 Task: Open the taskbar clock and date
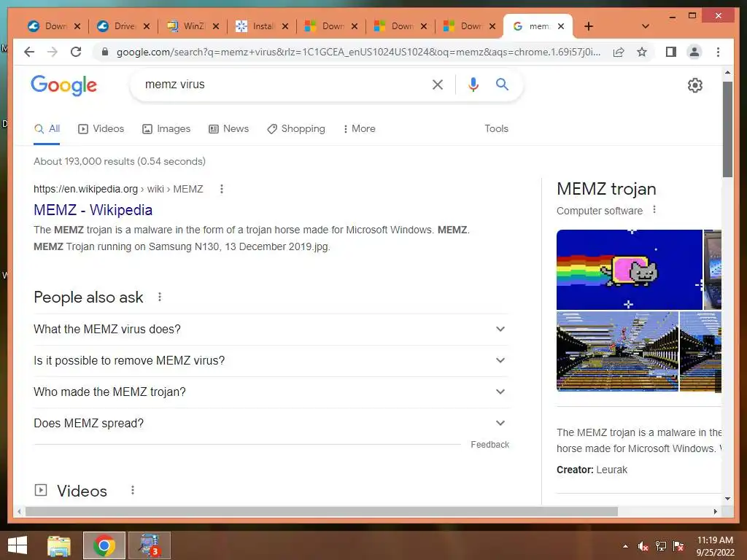[715, 546]
